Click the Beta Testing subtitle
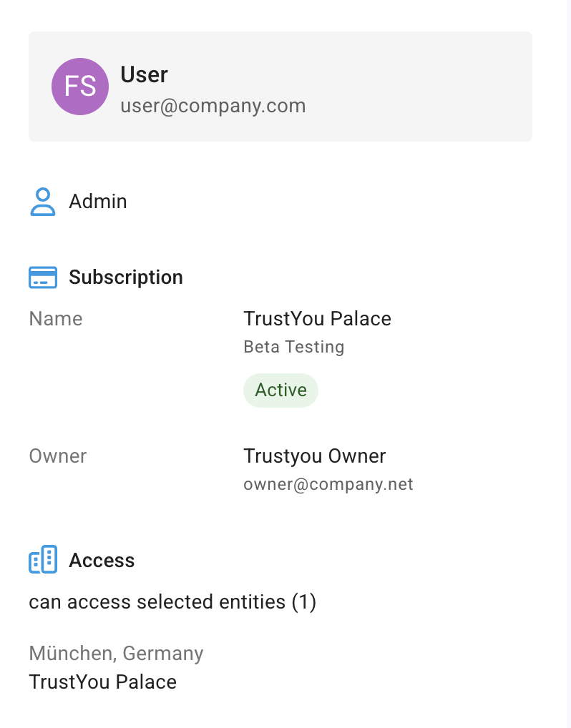571x728 pixels. [293, 347]
